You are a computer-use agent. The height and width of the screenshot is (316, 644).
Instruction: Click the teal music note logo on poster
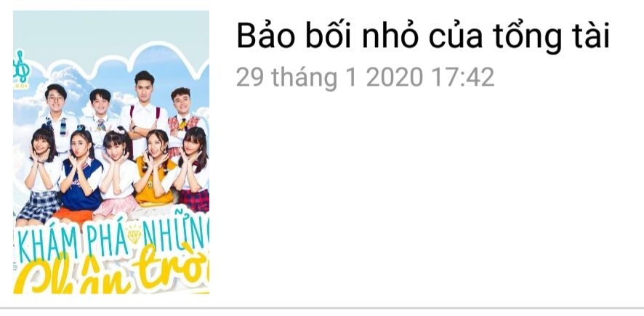tap(20, 68)
